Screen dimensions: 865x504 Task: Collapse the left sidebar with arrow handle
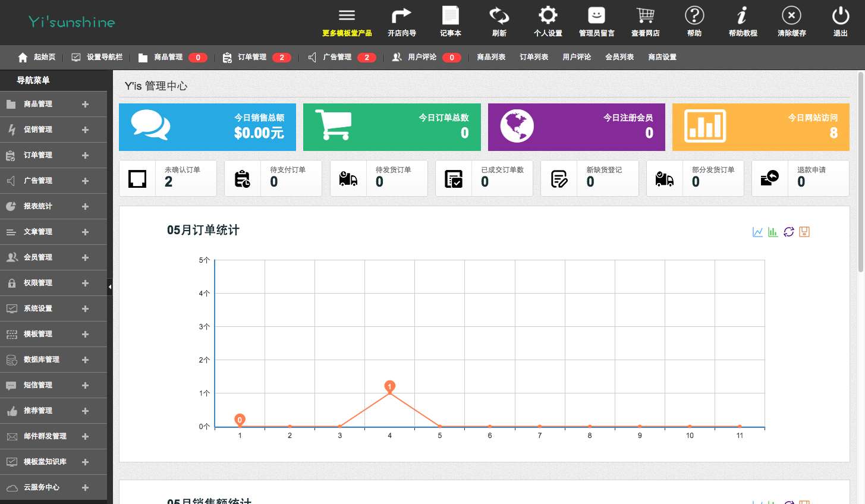[110, 287]
